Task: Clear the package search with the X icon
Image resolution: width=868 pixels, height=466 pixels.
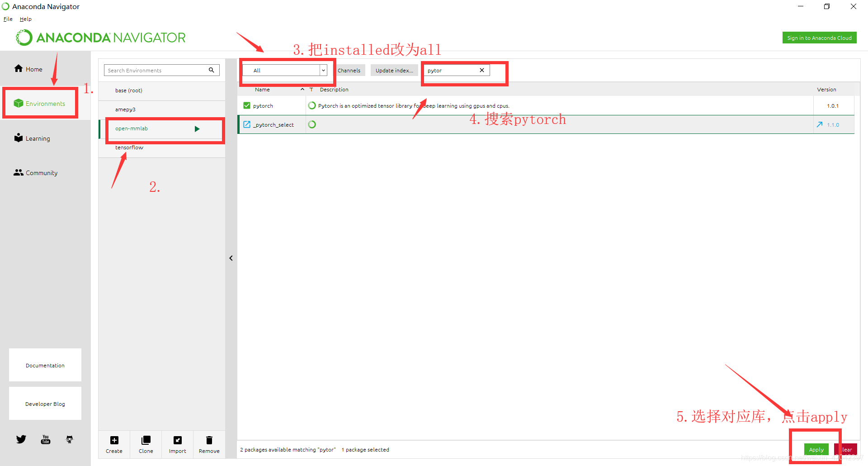Action: pyautogui.click(x=482, y=70)
